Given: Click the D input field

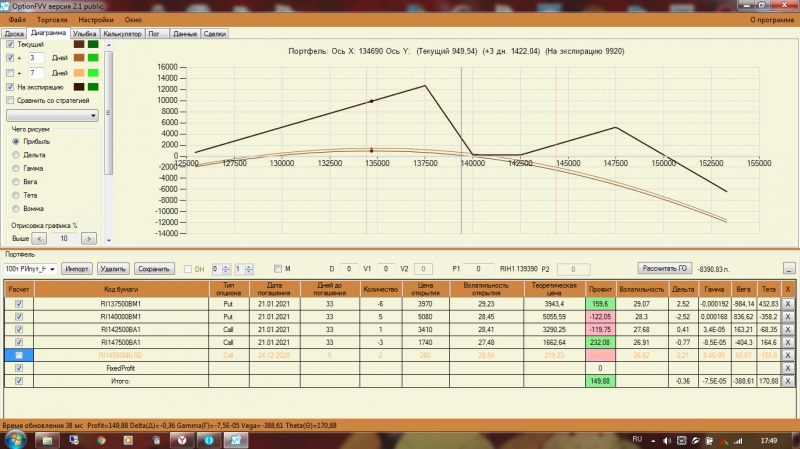Looking at the screenshot, I should click(x=349, y=269).
